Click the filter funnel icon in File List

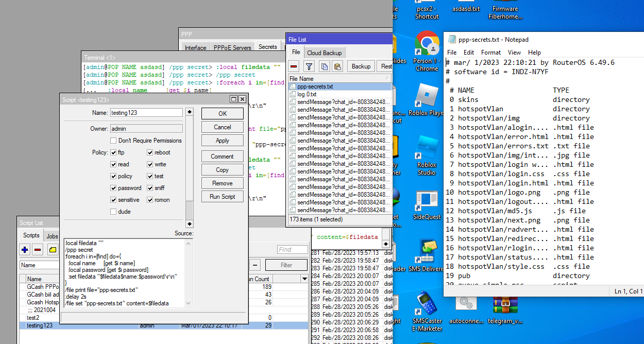[309, 66]
